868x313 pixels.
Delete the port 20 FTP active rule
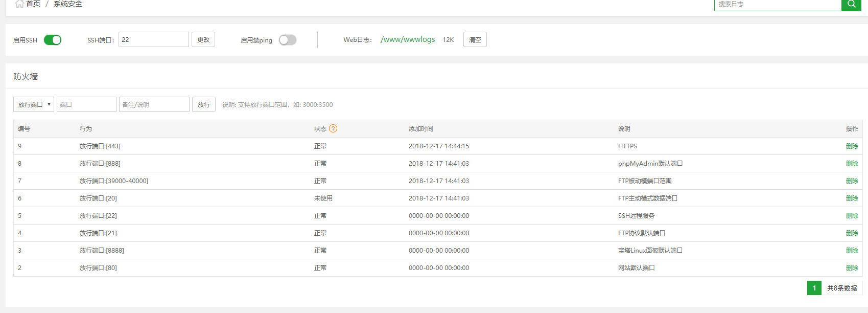852,198
